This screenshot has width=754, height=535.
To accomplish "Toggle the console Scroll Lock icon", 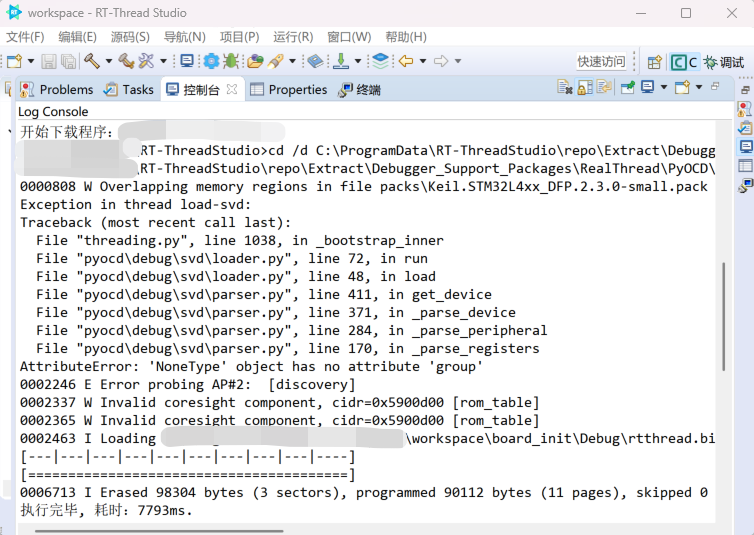I will [x=585, y=87].
